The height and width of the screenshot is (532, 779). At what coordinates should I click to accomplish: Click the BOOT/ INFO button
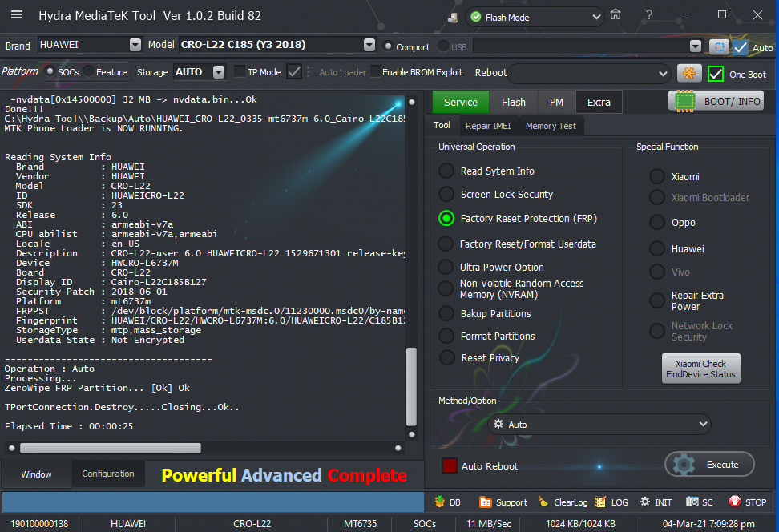(716, 101)
